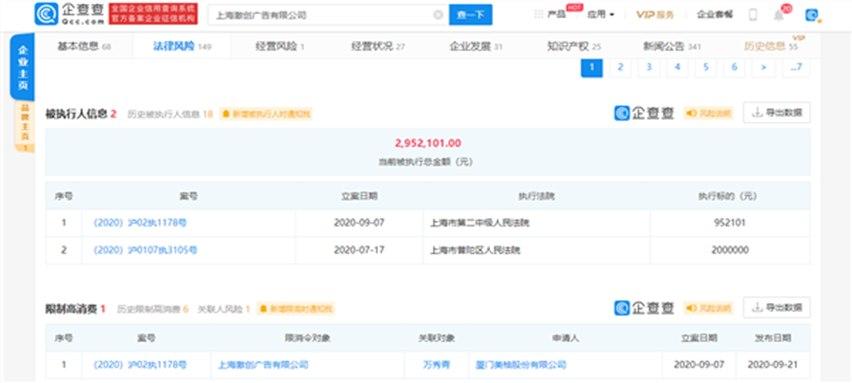The image size is (852, 383).
Task: Open 历史被执行人信息 18 link
Action: point(170,114)
